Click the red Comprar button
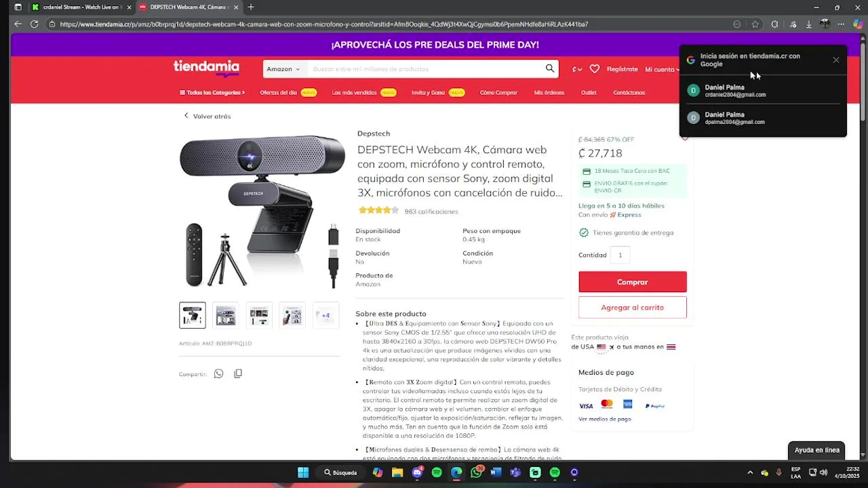The width and height of the screenshot is (868, 488). point(633,282)
